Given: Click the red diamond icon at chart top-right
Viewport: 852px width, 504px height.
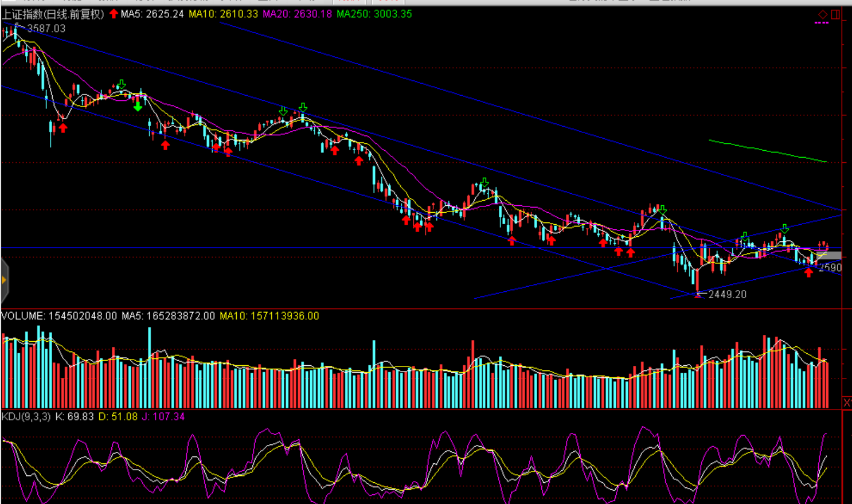Looking at the screenshot, I should [823, 14].
